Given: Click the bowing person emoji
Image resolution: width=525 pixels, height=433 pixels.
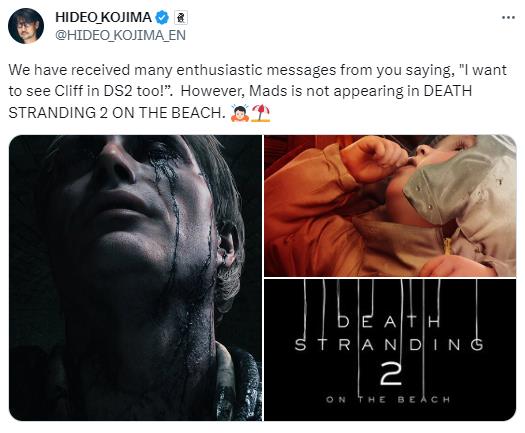Looking at the screenshot, I should pos(240,113).
